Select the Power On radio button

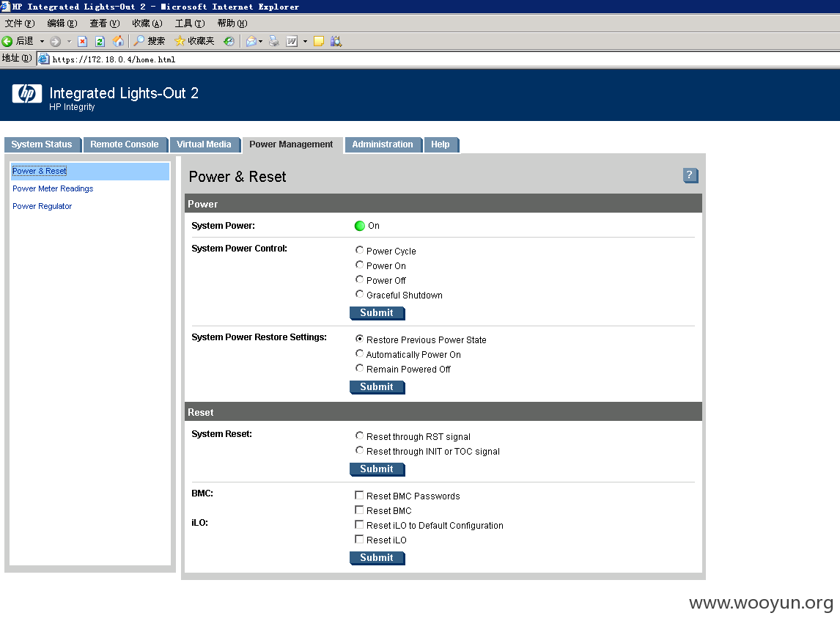point(359,264)
